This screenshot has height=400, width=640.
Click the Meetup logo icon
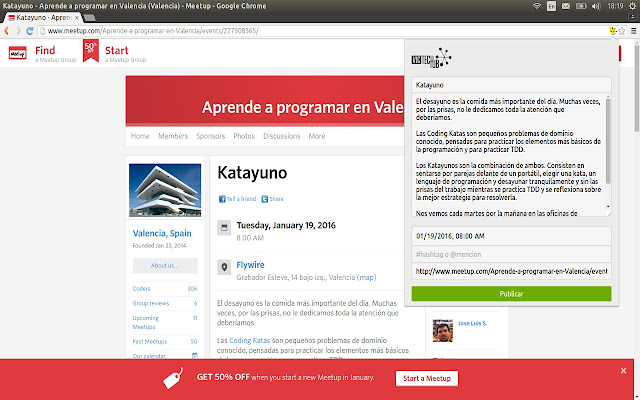pos(18,53)
